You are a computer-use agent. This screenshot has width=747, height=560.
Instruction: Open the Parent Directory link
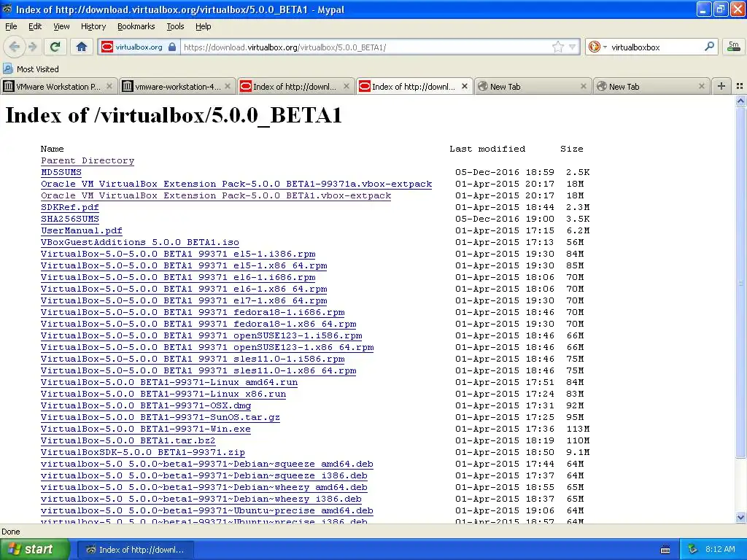(x=88, y=160)
